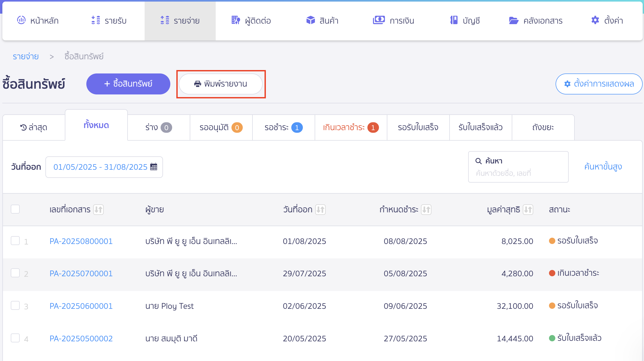The width and height of the screenshot is (644, 361).
Task: Open document link PA-20250700001
Action: point(81,273)
